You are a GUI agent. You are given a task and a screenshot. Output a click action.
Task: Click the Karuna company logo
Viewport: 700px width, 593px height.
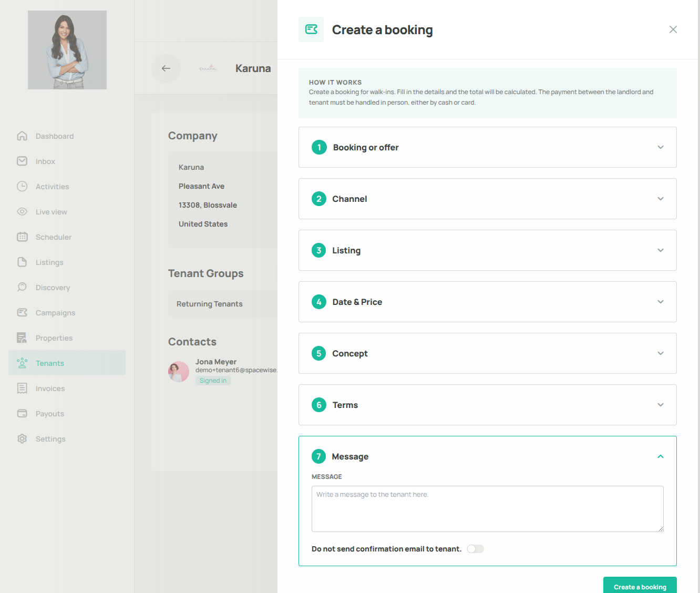click(208, 68)
